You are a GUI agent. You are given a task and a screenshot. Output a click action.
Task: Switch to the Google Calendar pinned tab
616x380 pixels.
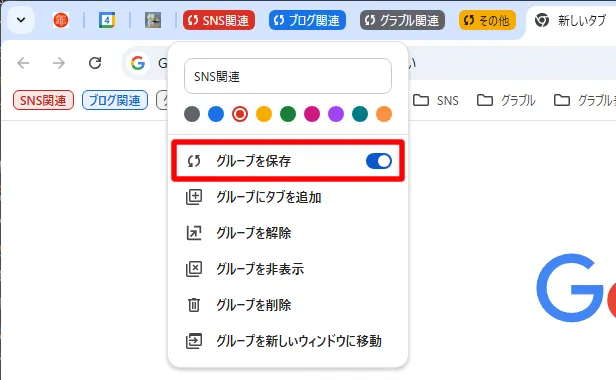(107, 20)
